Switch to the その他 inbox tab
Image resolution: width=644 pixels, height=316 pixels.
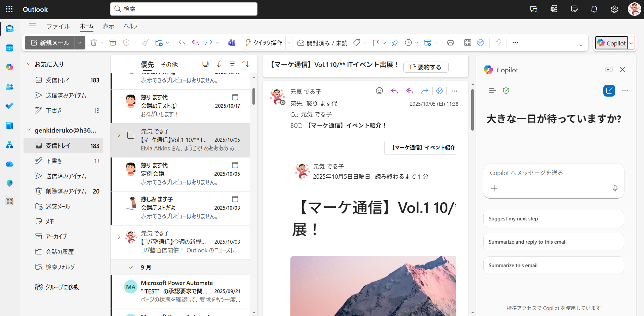tap(169, 64)
